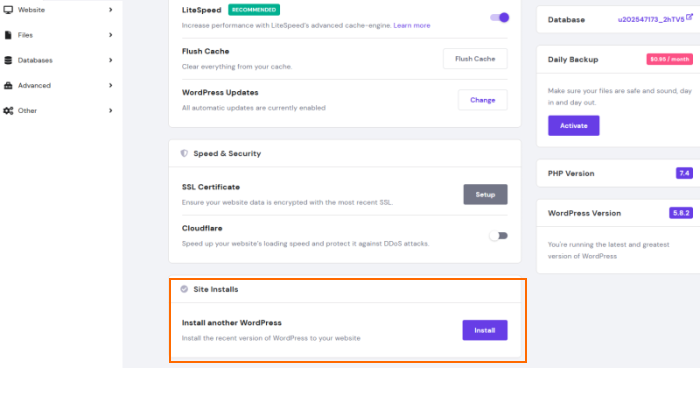Activate the Daily Backup
This screenshot has height=420, width=700.
[573, 126]
